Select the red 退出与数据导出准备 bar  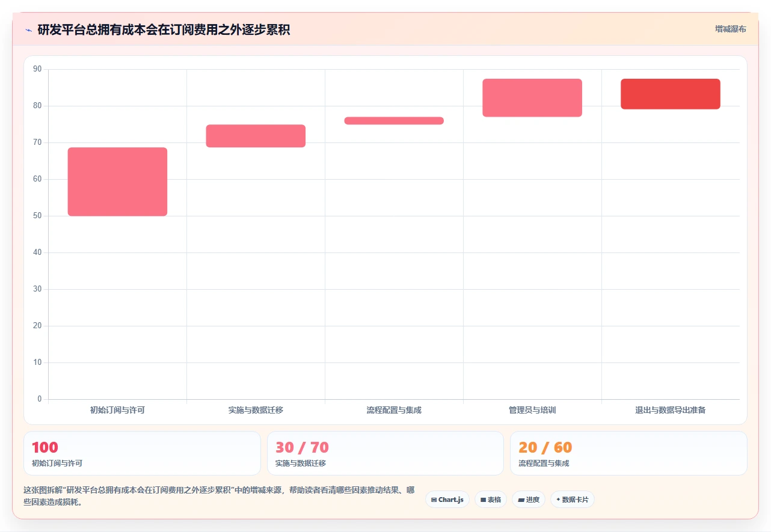point(671,94)
